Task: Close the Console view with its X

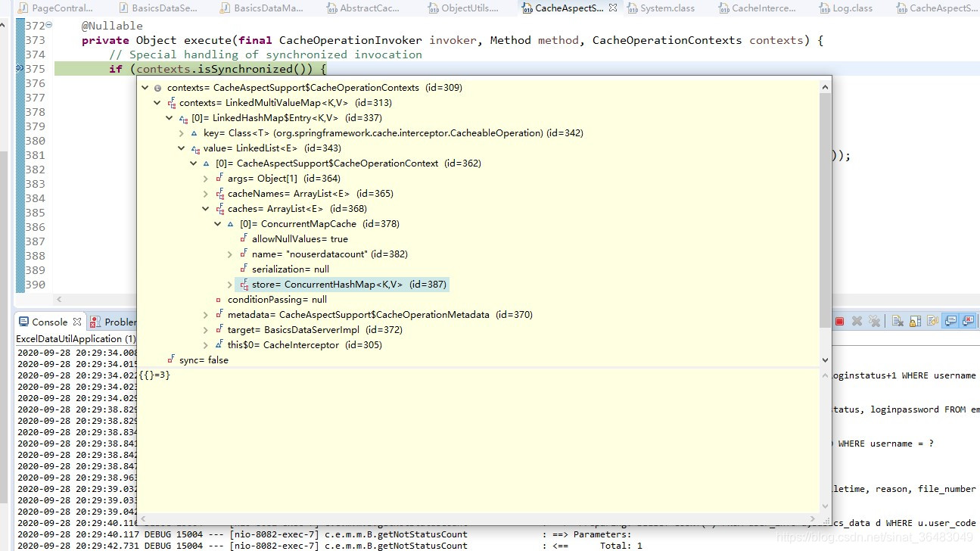Action: coord(77,322)
